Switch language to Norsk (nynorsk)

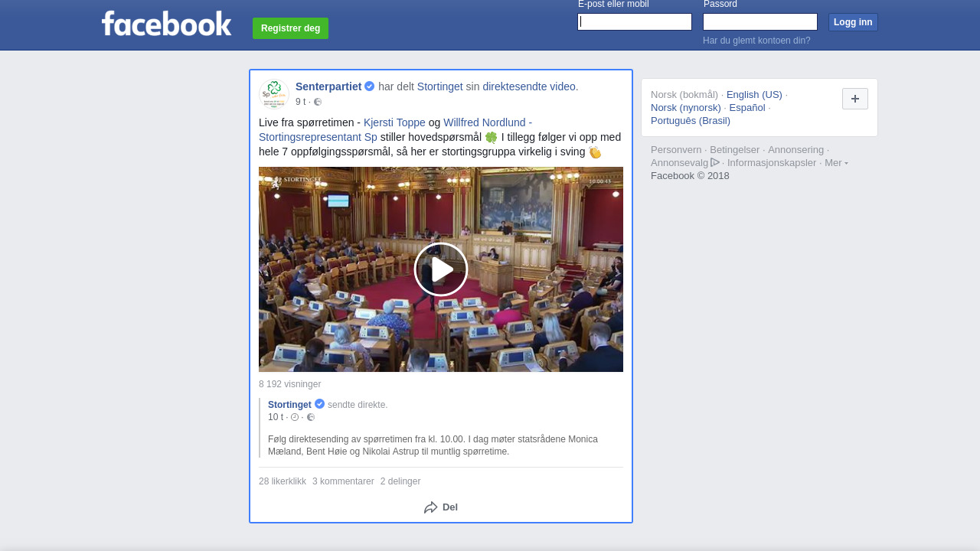686,108
